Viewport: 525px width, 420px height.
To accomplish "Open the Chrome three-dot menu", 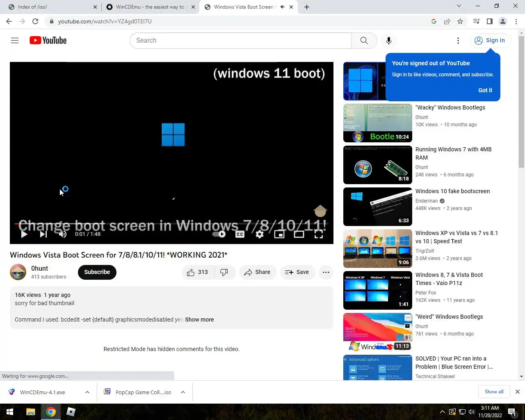I will [516, 21].
